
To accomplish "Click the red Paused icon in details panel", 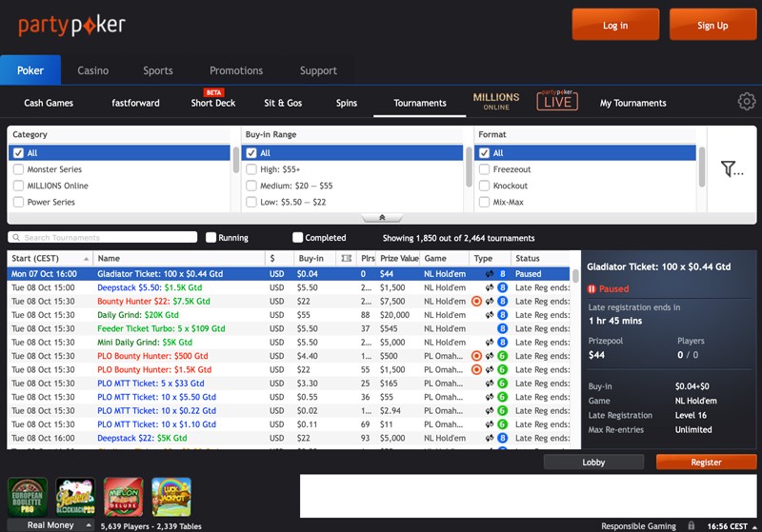I will tap(592, 288).
